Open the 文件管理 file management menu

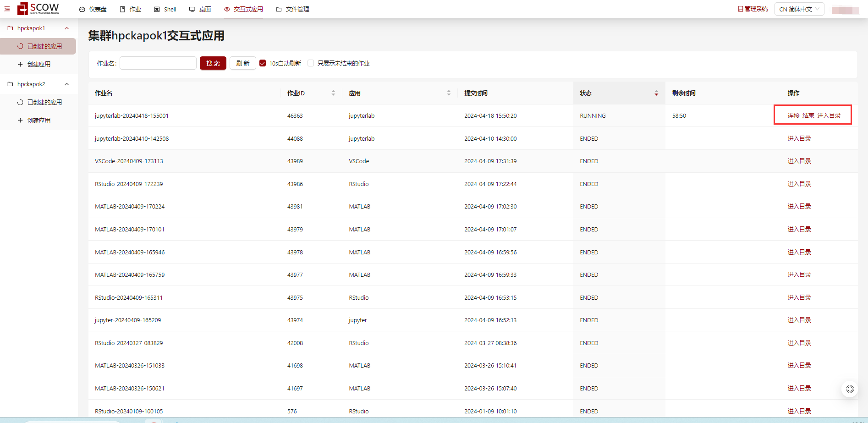[292, 9]
